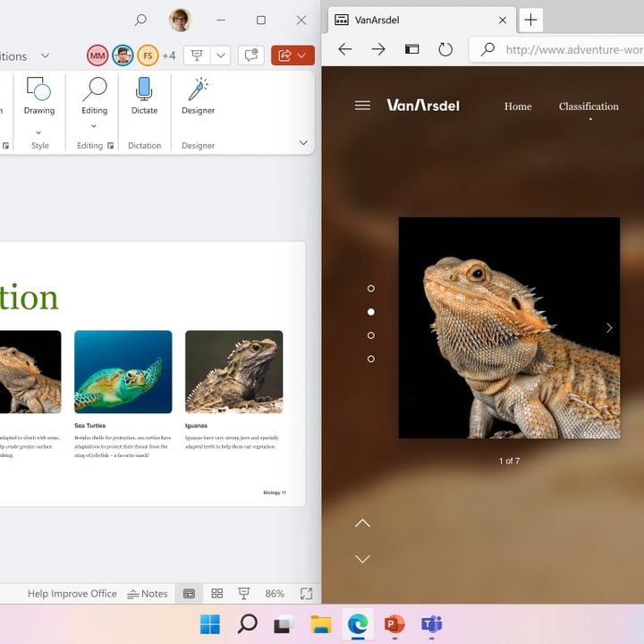Click the red Share button
The width and height of the screenshot is (644, 644).
point(292,55)
